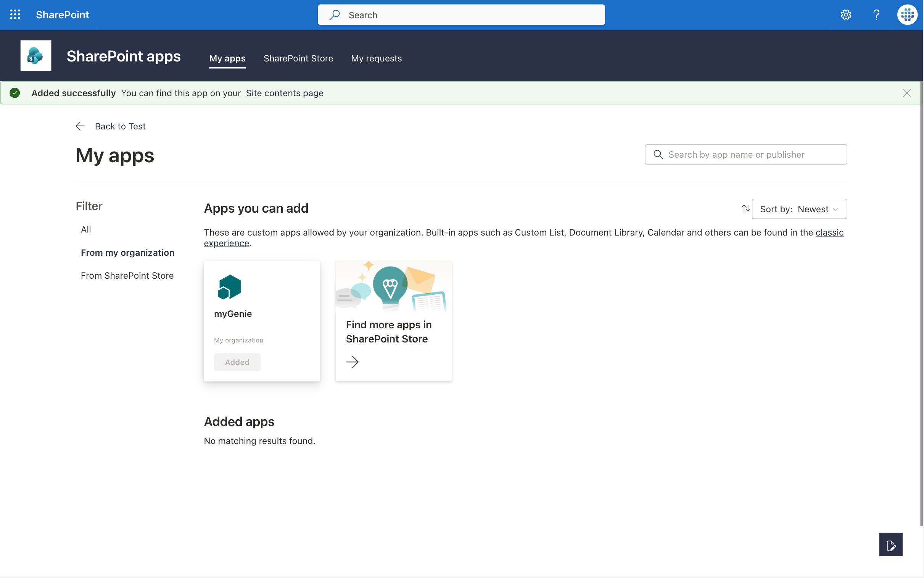Image resolution: width=924 pixels, height=578 pixels.
Task: Click the myGenie app icon
Action: click(229, 287)
